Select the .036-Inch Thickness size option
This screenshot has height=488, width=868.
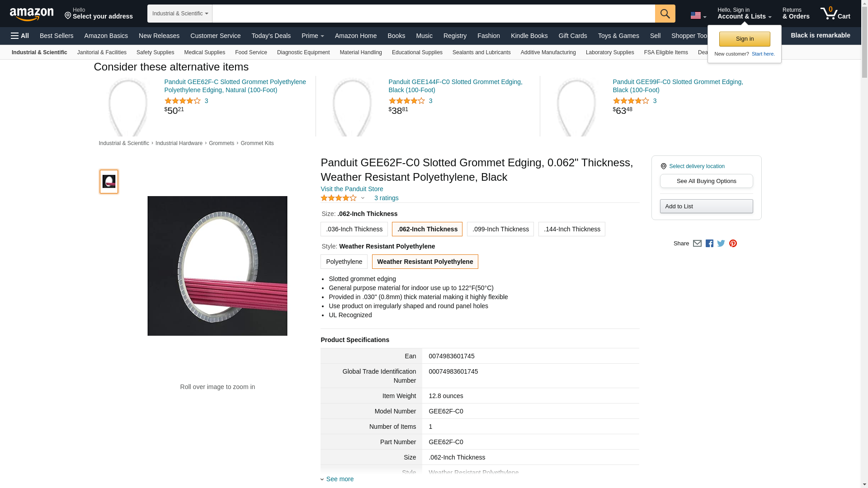pos(354,229)
